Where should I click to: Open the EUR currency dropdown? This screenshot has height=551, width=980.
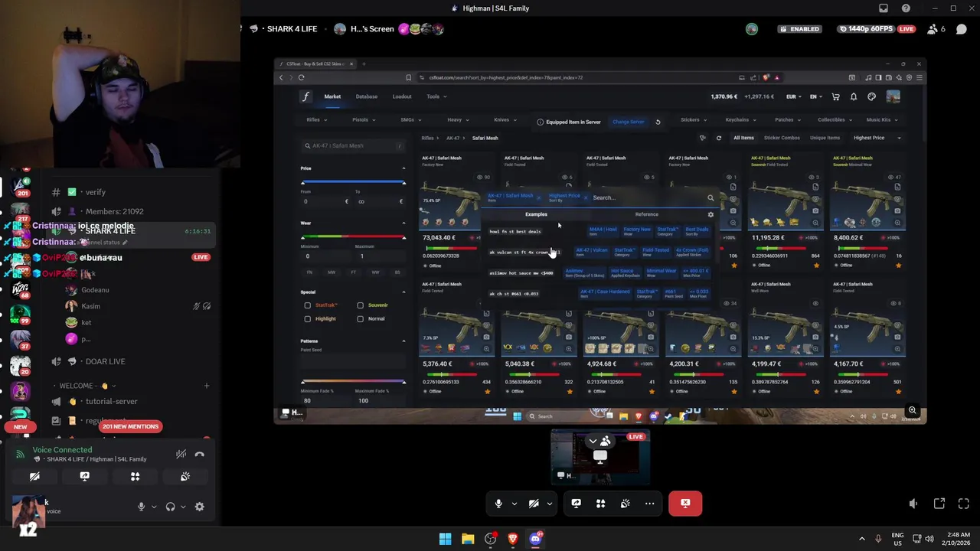pos(794,96)
